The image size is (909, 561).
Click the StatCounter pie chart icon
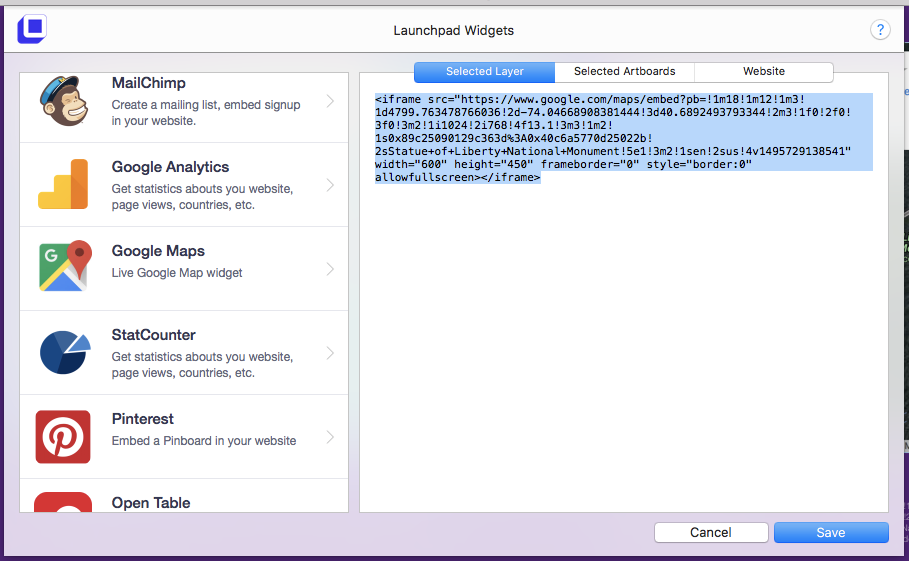pos(65,352)
